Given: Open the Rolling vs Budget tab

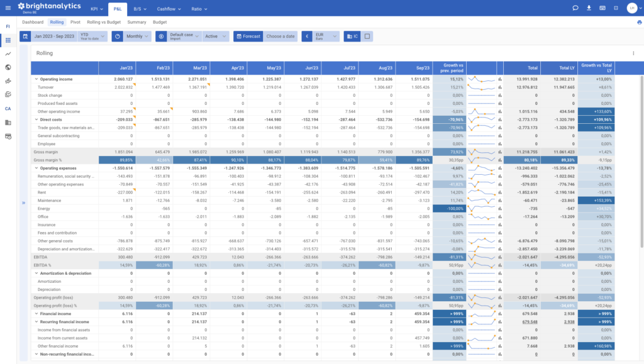Looking at the screenshot, I should (x=104, y=22).
